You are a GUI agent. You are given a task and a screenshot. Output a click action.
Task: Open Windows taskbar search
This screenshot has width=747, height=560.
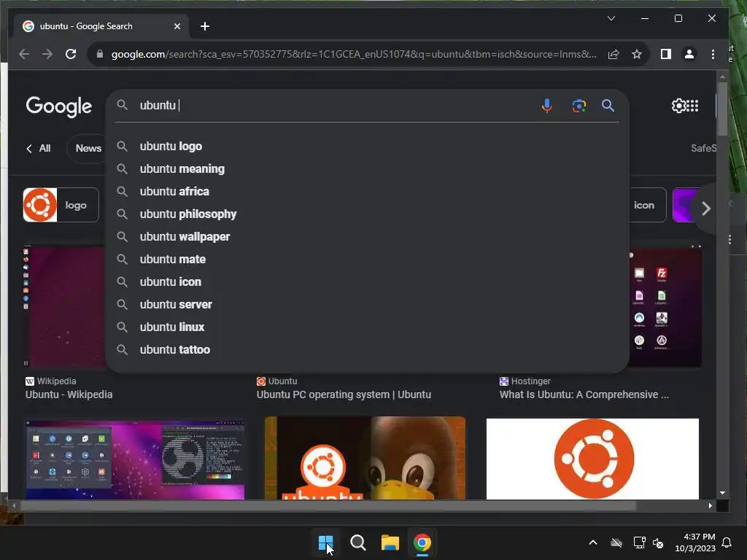tap(357, 542)
